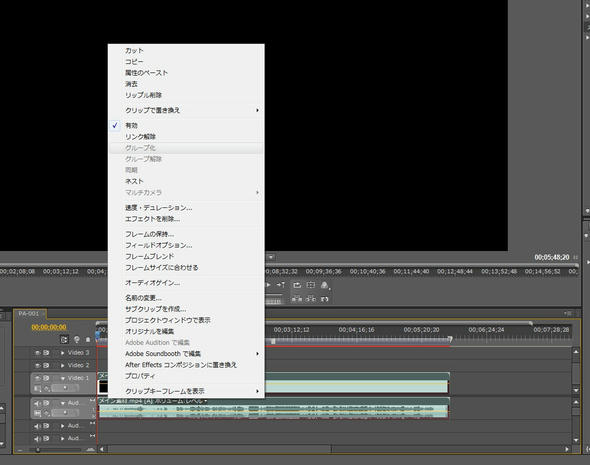The image size is (590, 465).
Task: Mute the first audio track speaker
Action: [x=37, y=403]
